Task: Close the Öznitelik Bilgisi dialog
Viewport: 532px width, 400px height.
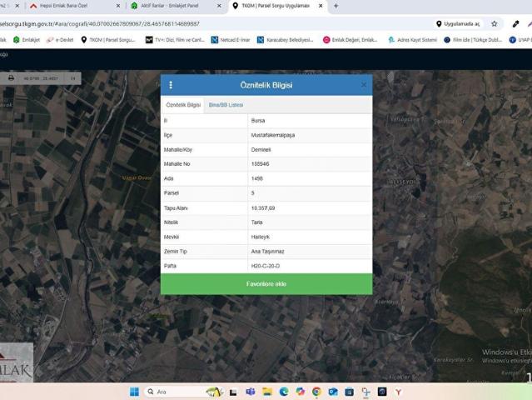Action: click(x=363, y=85)
